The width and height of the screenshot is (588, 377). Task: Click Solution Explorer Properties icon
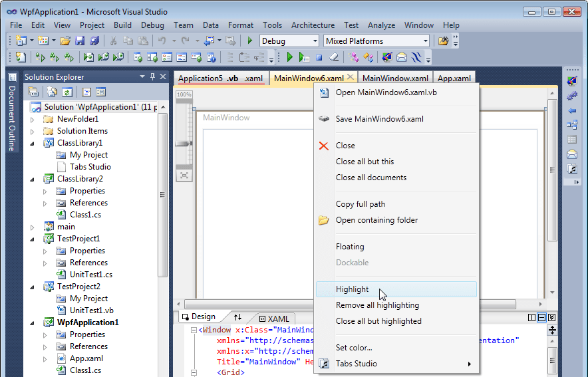pyautogui.click(x=33, y=92)
